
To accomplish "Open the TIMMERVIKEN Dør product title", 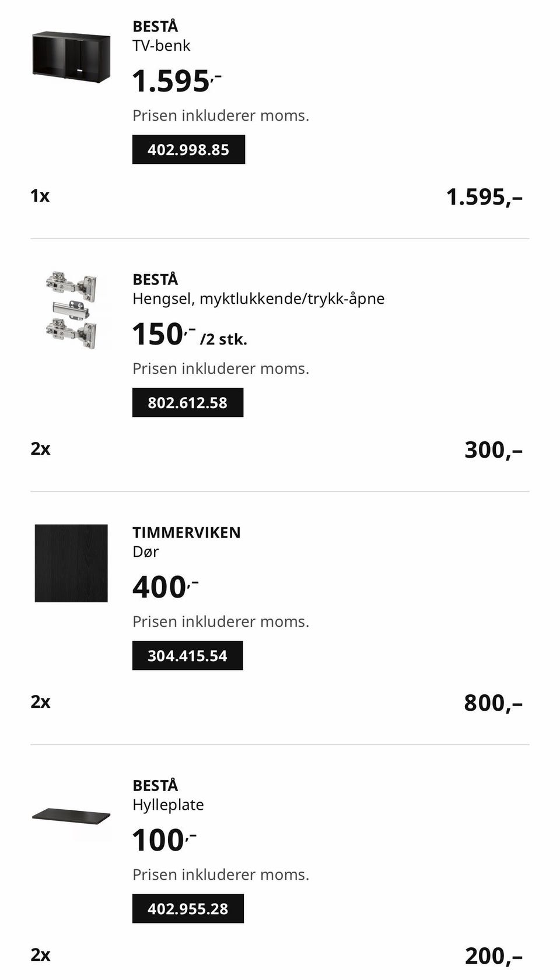I will tap(187, 542).
